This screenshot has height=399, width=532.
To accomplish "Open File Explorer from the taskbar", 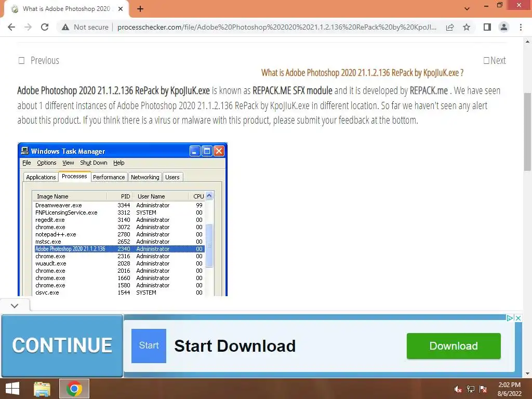I will (42, 389).
